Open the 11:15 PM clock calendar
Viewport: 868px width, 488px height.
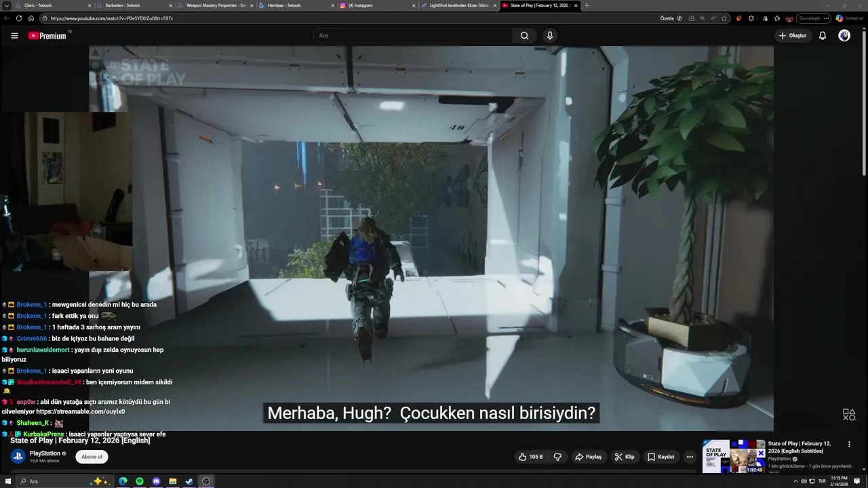(x=840, y=481)
